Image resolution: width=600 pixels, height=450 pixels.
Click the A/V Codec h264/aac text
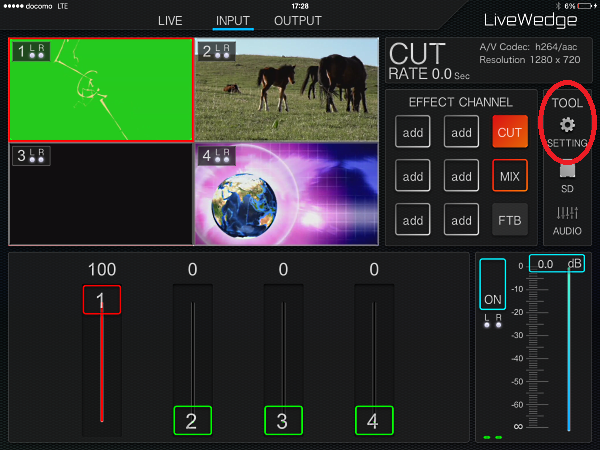528,47
